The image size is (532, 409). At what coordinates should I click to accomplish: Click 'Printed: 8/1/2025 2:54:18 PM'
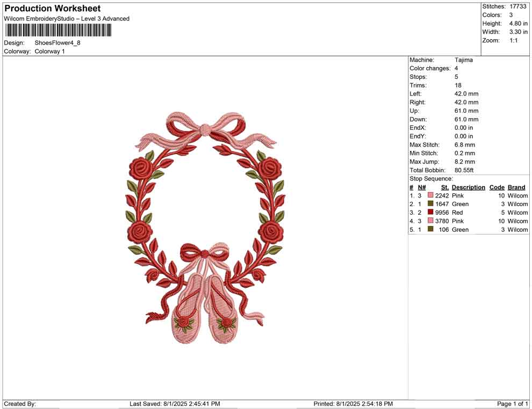coord(353,404)
